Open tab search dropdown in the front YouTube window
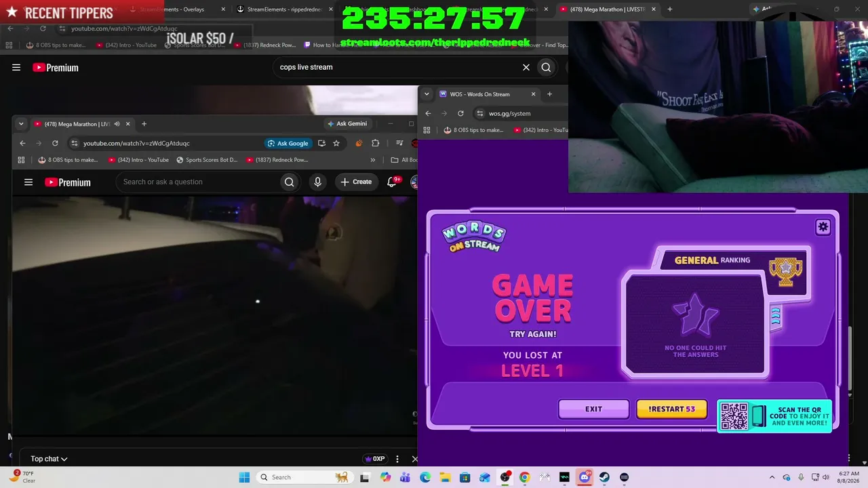Screen dimensions: 868x488 click(x=21, y=124)
